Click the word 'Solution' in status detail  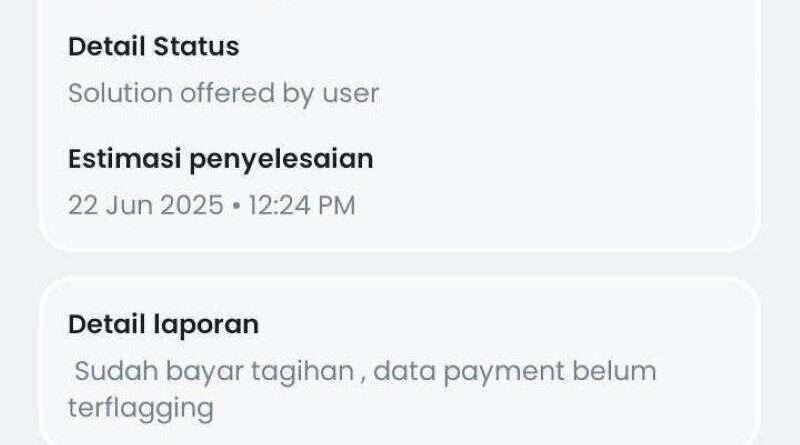click(x=120, y=93)
